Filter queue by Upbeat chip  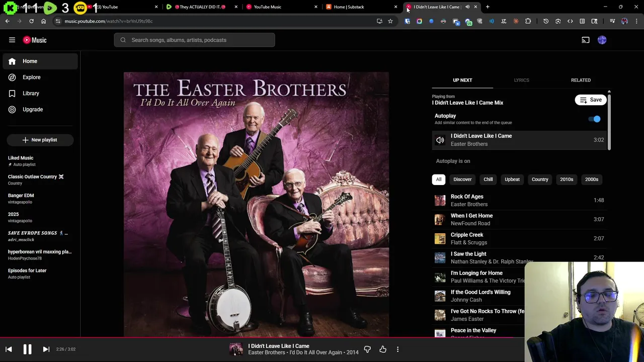(512, 179)
